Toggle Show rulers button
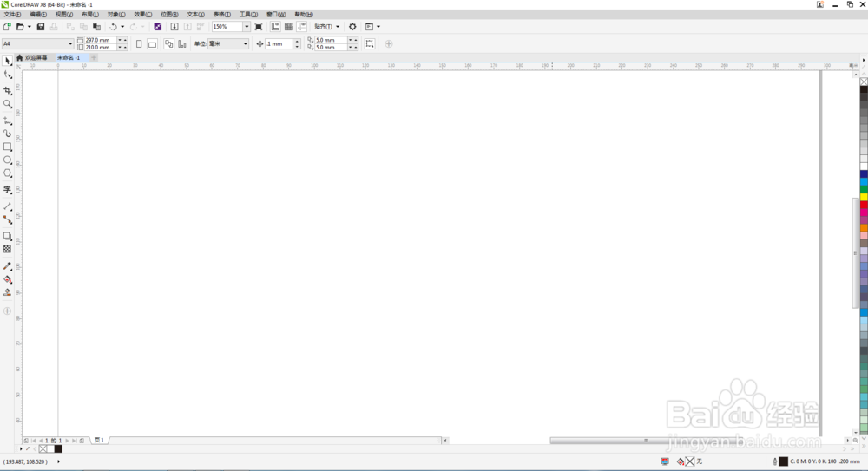Viewport: 868px width, 471px height. 275,27
